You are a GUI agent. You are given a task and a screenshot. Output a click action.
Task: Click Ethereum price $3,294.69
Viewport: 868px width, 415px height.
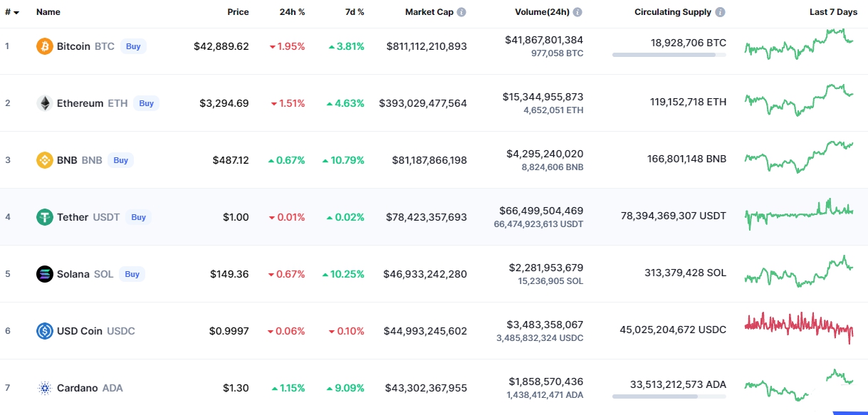point(224,103)
